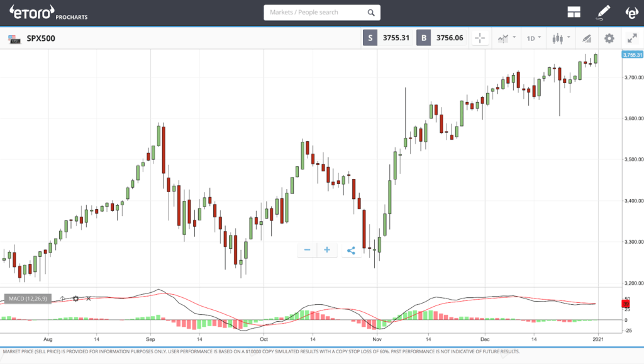Expand chart to fullscreen
Image resolution: width=644 pixels, height=364 pixels.
click(632, 38)
